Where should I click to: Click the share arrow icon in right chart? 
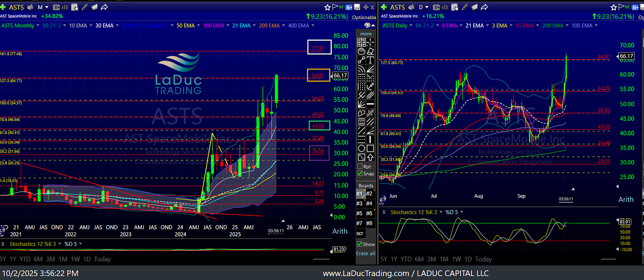(484, 7)
